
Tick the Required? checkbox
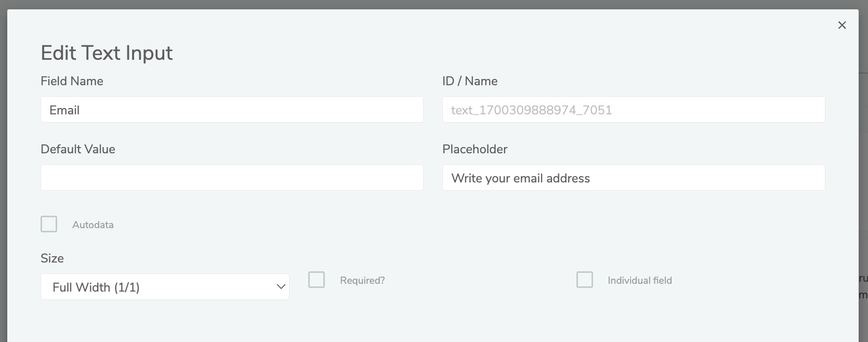tap(317, 280)
